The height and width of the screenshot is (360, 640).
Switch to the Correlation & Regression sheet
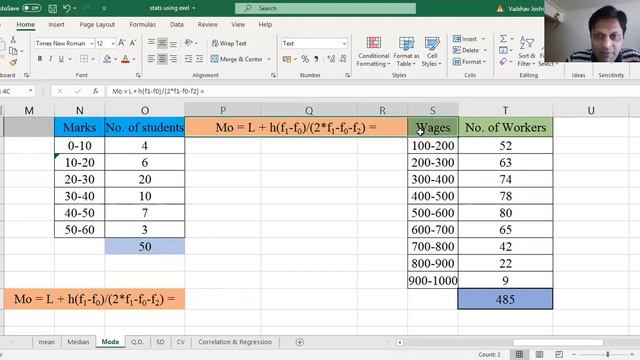(235, 342)
